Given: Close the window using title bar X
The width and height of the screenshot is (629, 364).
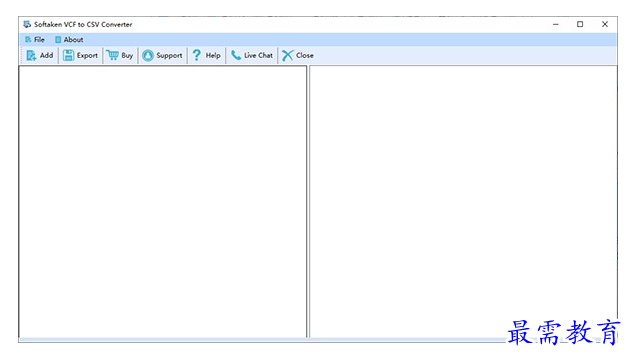Looking at the screenshot, I should [605, 24].
